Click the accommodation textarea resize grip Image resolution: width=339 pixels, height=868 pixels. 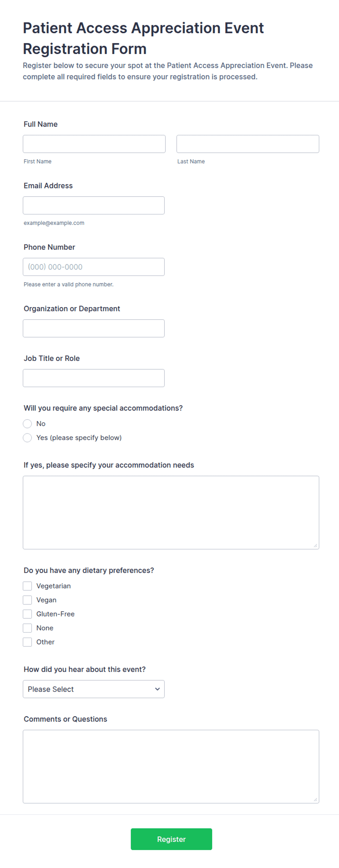tap(315, 545)
